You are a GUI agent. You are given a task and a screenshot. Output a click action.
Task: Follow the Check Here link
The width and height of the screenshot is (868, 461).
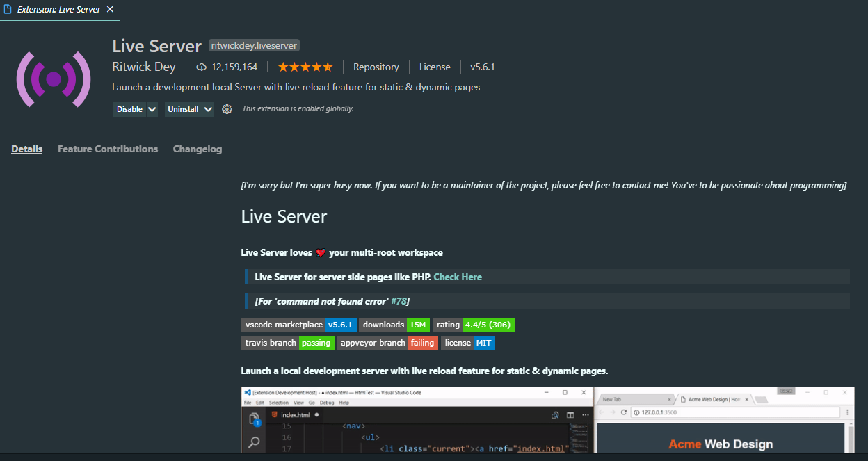click(458, 277)
